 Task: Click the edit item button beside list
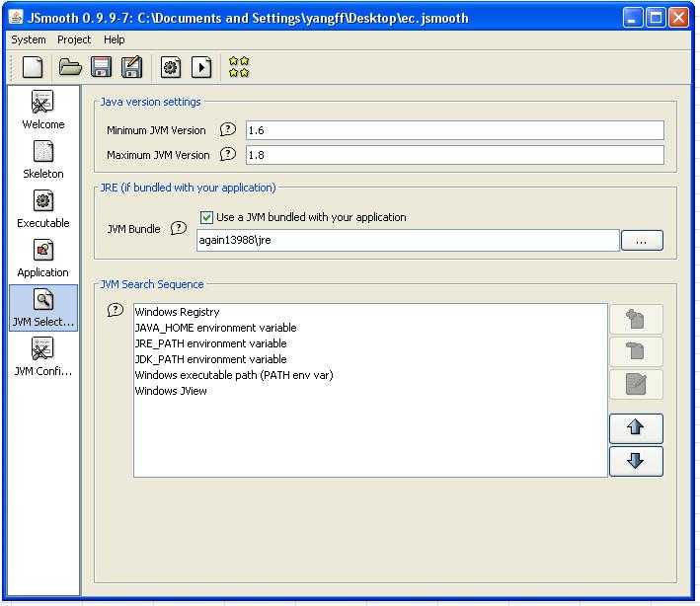pyautogui.click(x=636, y=384)
